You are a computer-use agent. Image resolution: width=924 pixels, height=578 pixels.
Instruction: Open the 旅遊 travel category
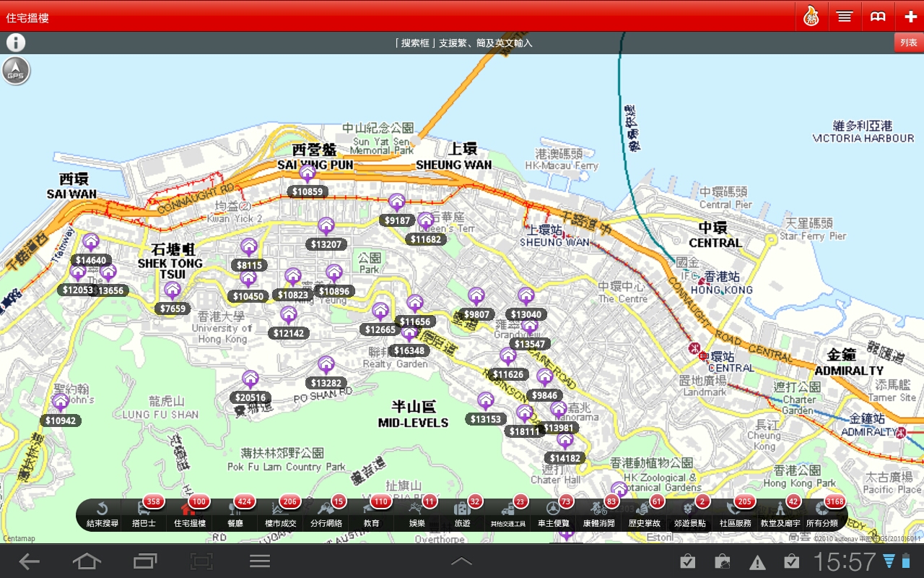pyautogui.click(x=463, y=514)
